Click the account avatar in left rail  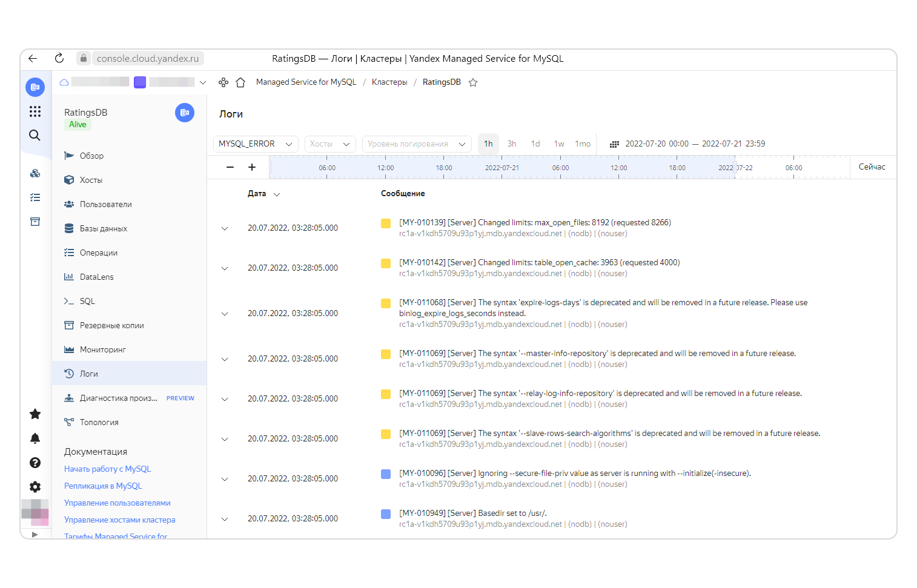pyautogui.click(x=35, y=512)
